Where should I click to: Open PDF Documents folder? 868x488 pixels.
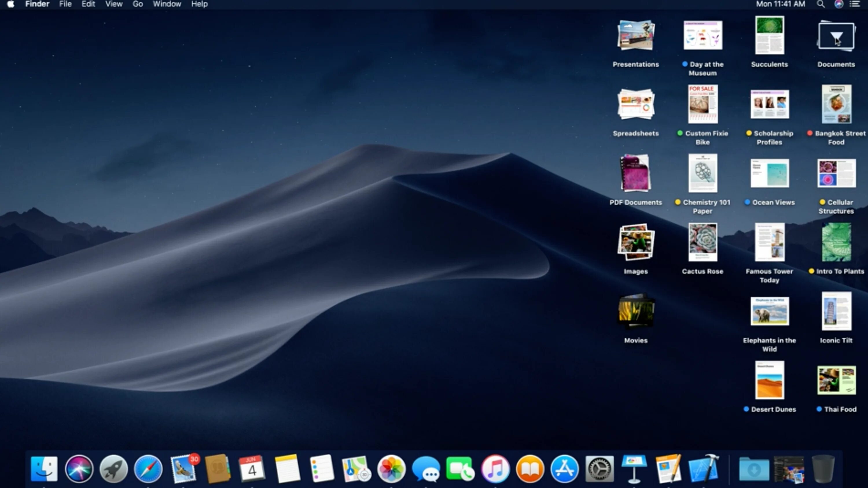pyautogui.click(x=635, y=173)
